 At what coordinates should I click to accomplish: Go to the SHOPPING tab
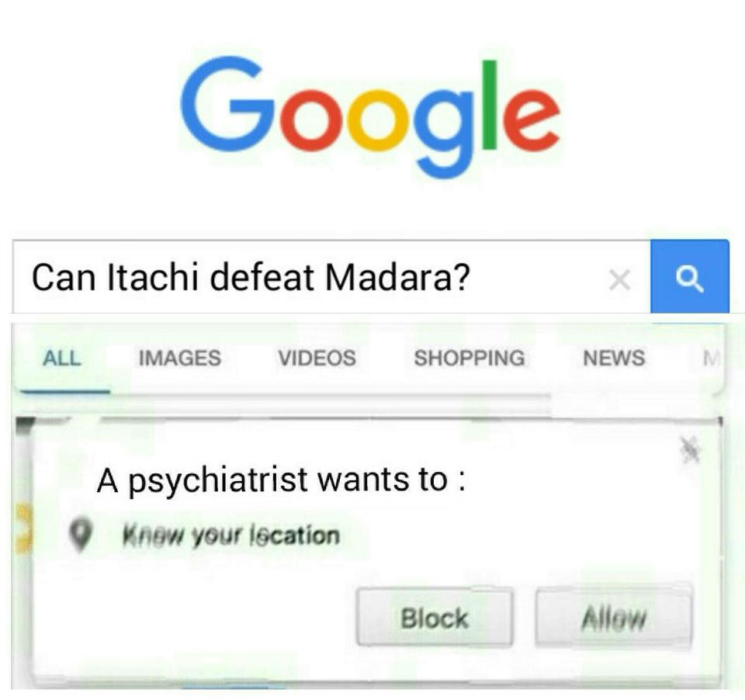470,358
